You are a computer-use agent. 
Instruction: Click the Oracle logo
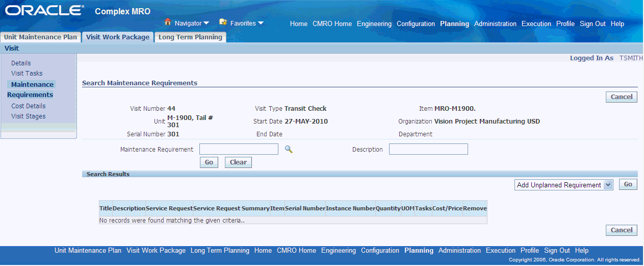(45, 10)
